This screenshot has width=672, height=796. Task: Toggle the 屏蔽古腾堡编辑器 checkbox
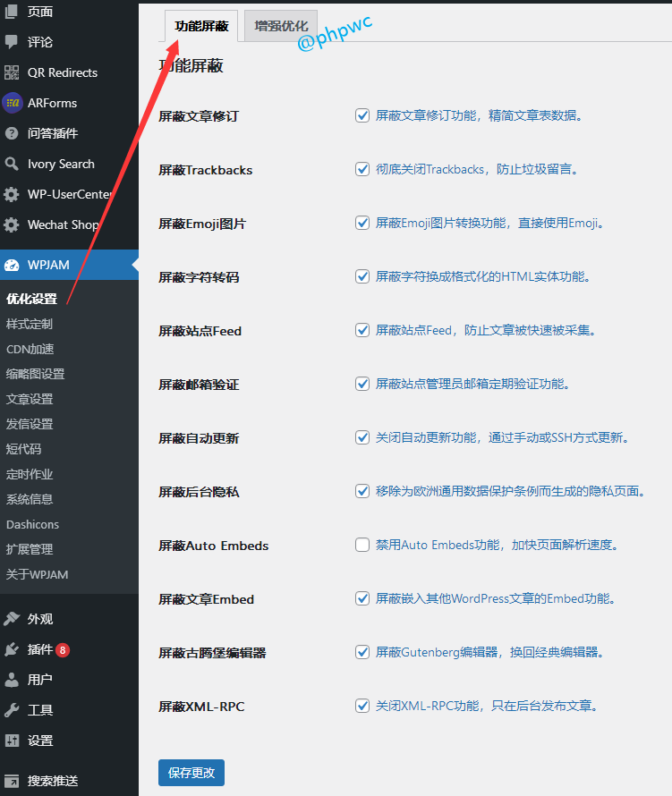362,652
